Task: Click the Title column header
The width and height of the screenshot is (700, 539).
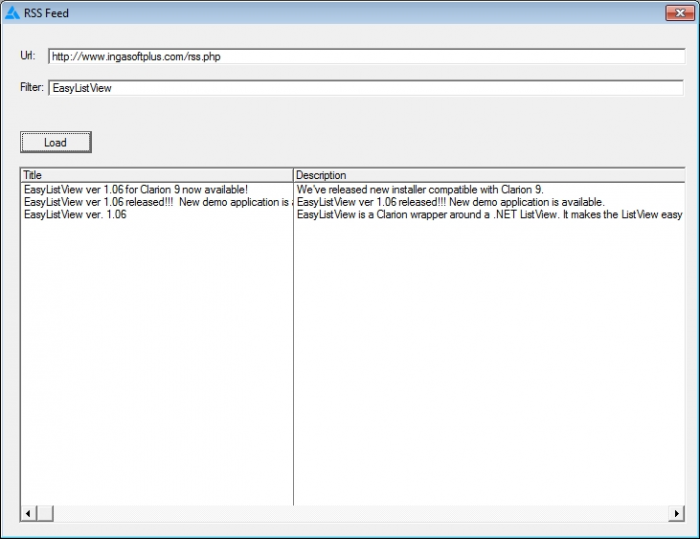Action: tap(157, 175)
